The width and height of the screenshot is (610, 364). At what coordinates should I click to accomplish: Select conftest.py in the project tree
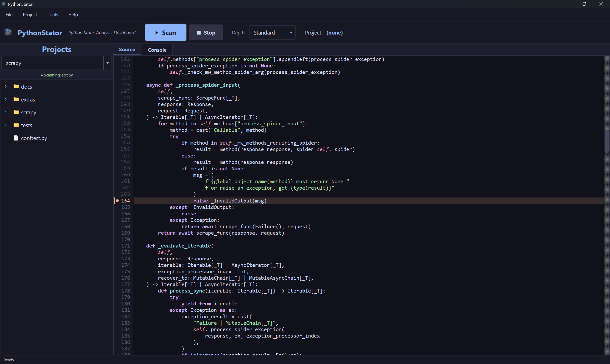click(34, 138)
